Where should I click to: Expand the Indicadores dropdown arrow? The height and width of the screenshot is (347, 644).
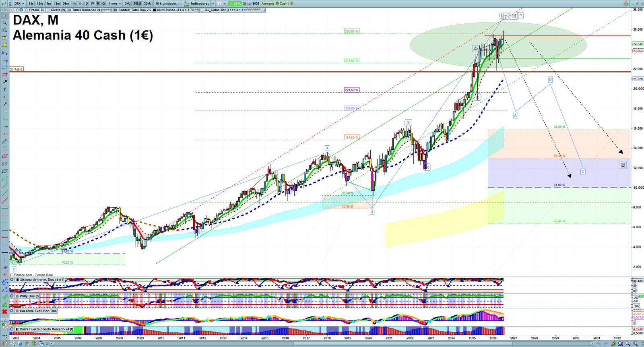213,4
